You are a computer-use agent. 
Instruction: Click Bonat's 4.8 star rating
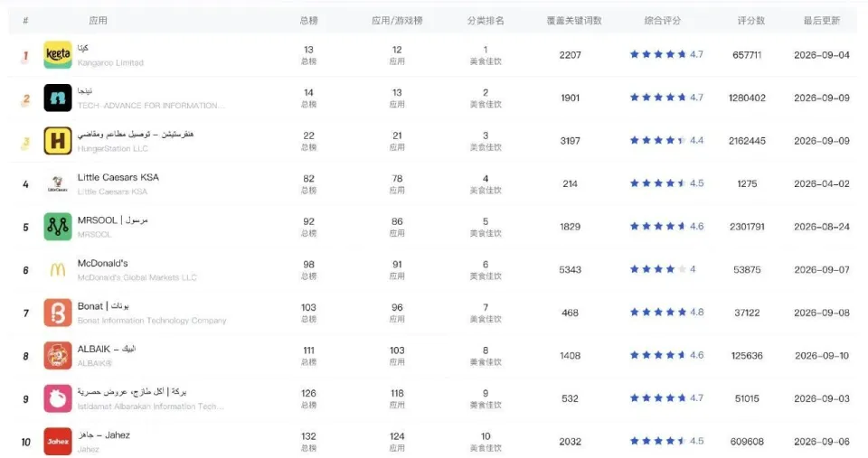pos(666,313)
